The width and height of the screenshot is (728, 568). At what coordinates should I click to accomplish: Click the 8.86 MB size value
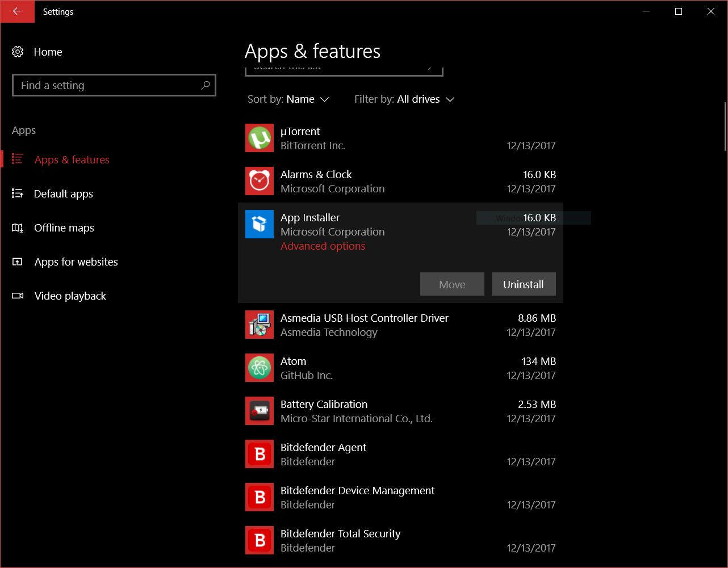(x=537, y=318)
